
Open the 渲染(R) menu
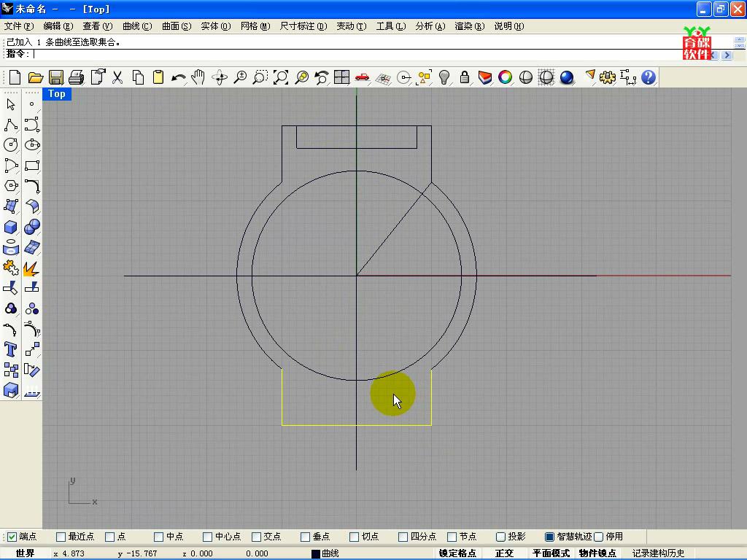[470, 26]
